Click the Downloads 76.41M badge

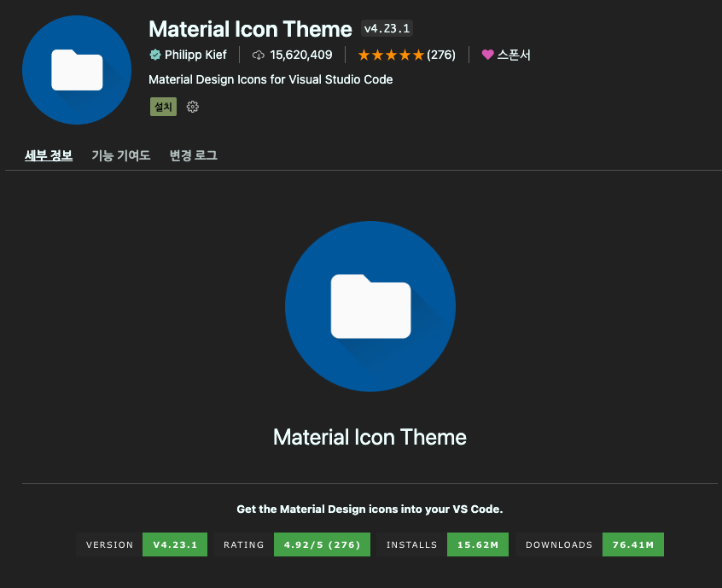(590, 544)
